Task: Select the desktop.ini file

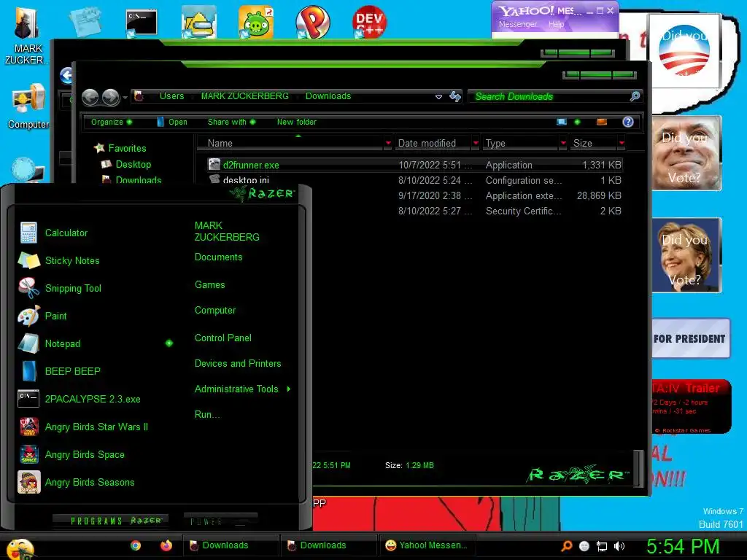Action: tap(245, 180)
